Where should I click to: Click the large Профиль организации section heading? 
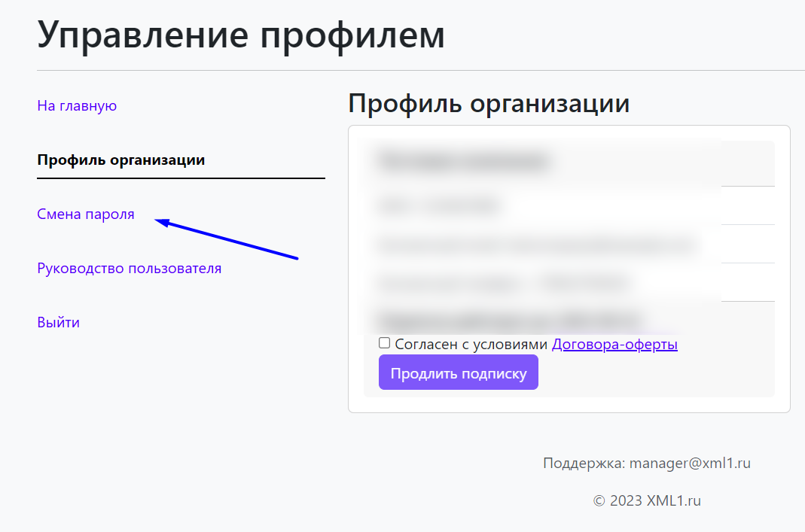tap(489, 103)
